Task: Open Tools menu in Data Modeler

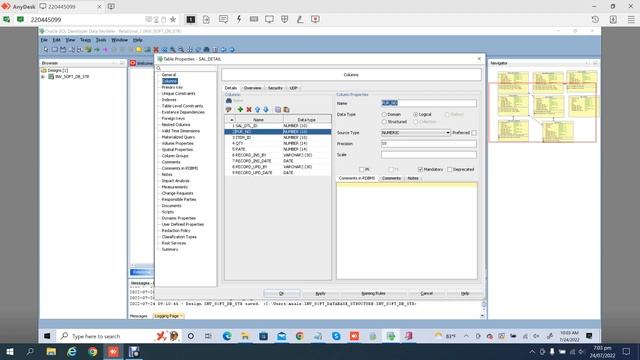Action: coord(101,40)
